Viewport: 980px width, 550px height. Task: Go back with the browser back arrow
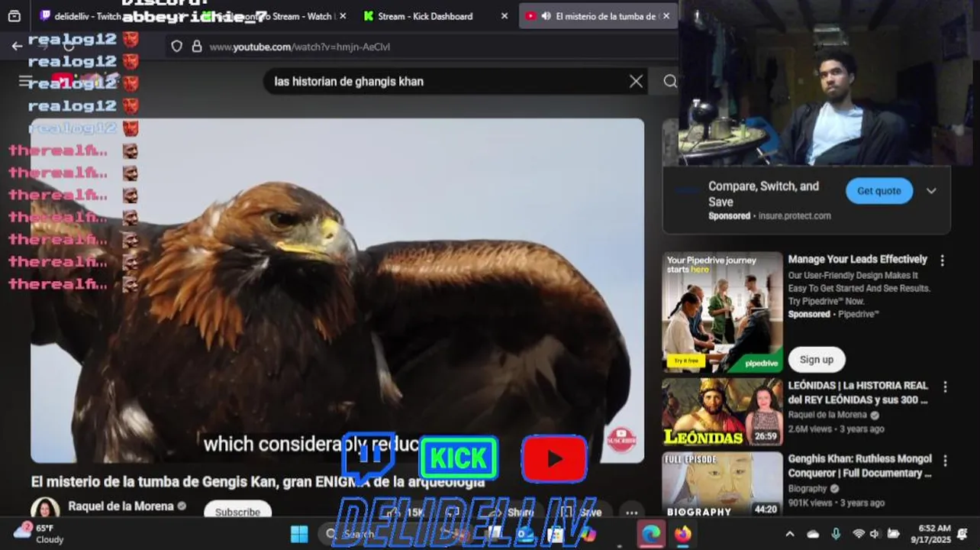tap(17, 47)
